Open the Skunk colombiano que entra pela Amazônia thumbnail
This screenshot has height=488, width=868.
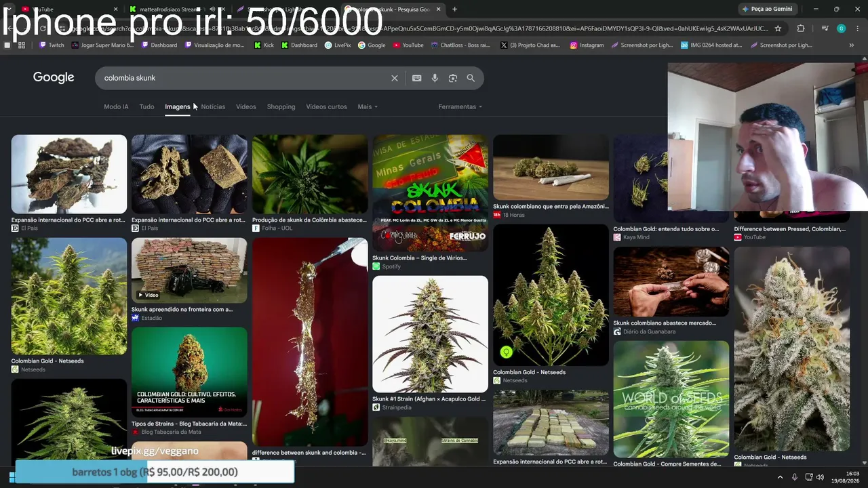tap(551, 167)
